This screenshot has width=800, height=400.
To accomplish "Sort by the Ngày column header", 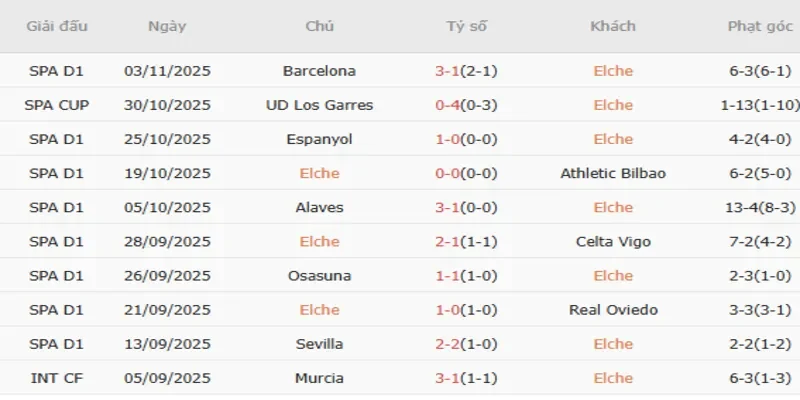I will coord(166,26).
